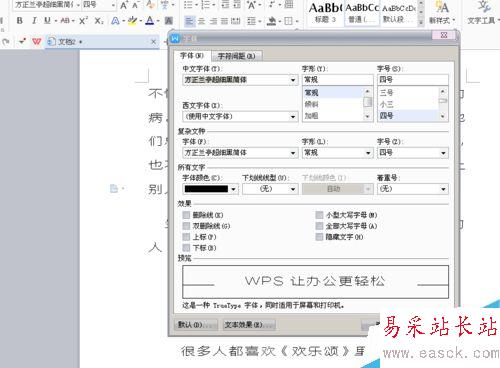Close the font dialog
This screenshot has width=500, height=368.
[x=444, y=35]
